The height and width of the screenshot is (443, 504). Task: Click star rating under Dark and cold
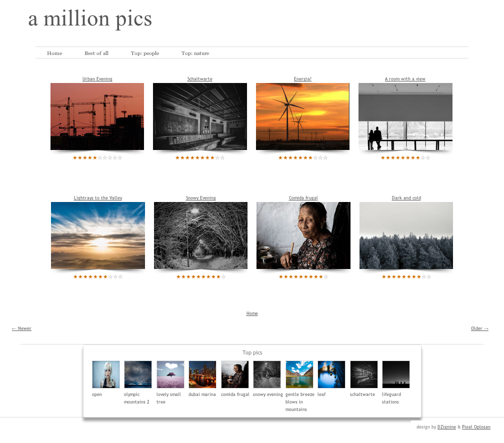tap(406, 276)
